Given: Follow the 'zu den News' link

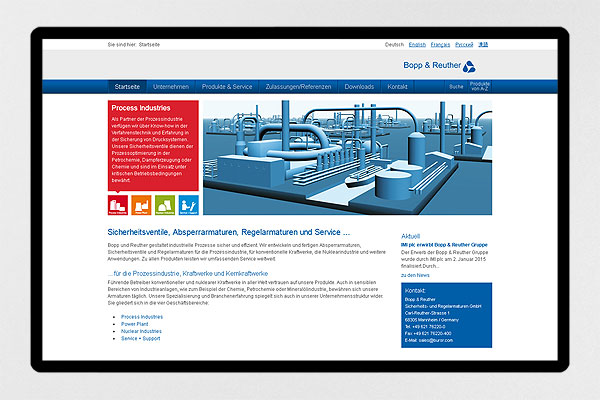Looking at the screenshot, I should tap(415, 275).
